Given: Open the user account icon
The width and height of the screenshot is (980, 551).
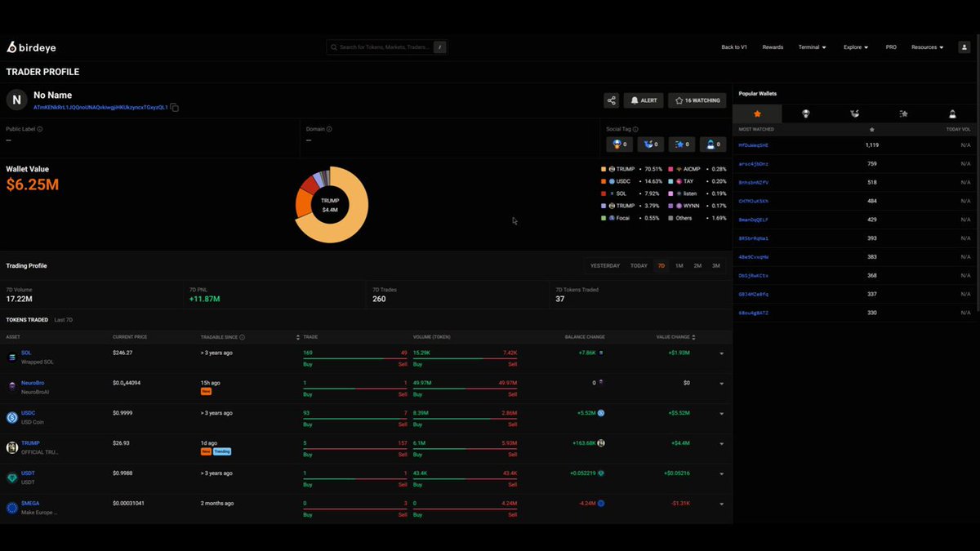Looking at the screenshot, I should [964, 47].
